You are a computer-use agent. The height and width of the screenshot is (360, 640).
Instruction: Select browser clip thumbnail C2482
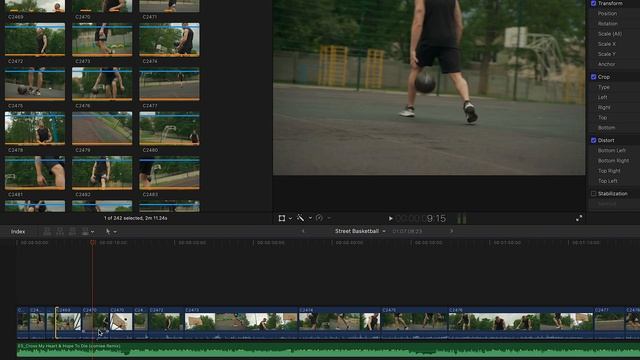(x=102, y=173)
